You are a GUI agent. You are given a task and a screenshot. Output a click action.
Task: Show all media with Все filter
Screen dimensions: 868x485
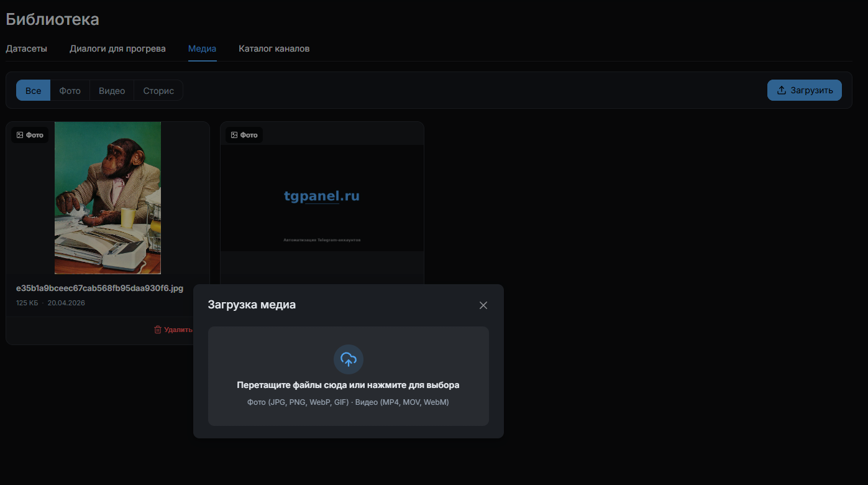pyautogui.click(x=34, y=90)
